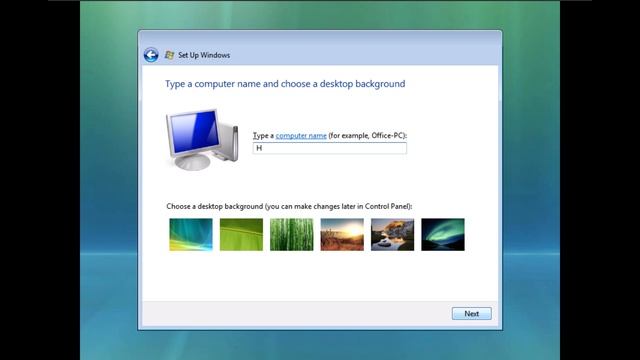Image resolution: width=640 pixels, height=360 pixels.
Task: Click the heading 'Type a computer name and choose a desktop background'
Action: click(285, 84)
